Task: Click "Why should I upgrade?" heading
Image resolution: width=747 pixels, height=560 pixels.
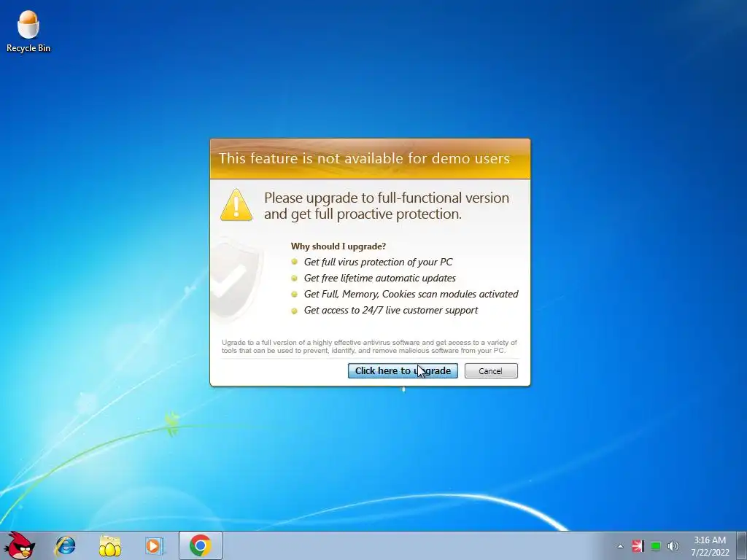Action: 338,246
